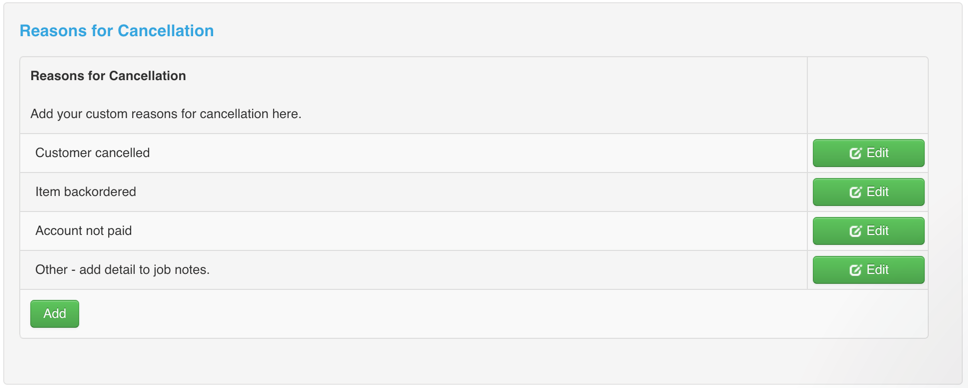Select the Account not paid row text
The width and height of the screenshot is (968, 388).
tap(83, 231)
